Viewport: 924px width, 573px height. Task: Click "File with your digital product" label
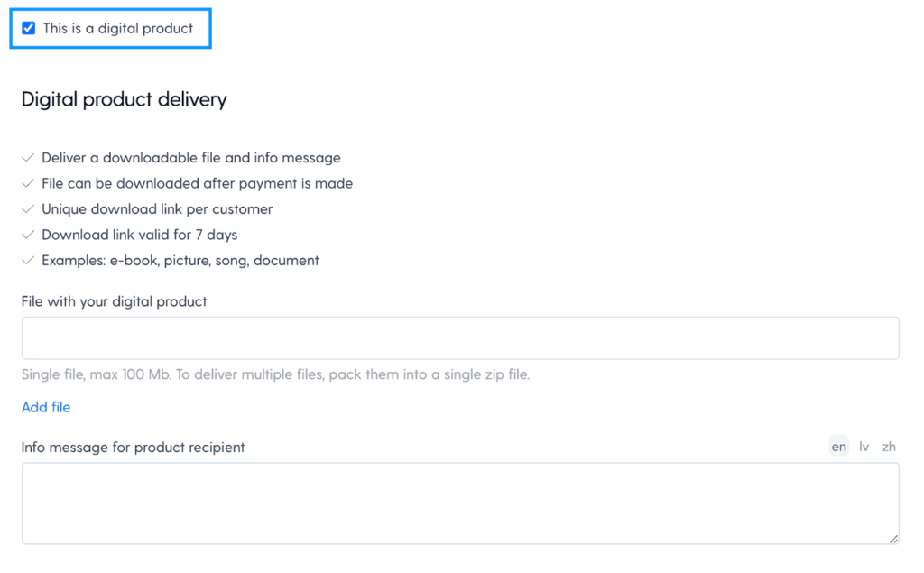point(115,301)
